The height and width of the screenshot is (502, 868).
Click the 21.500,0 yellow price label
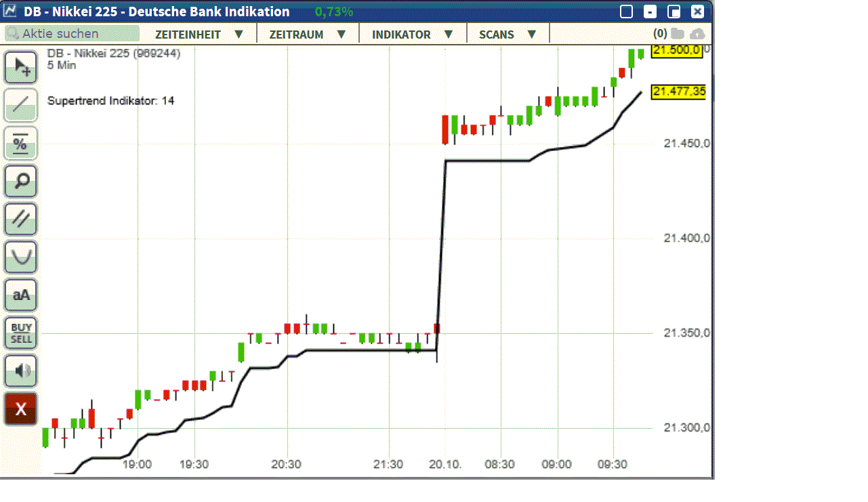(x=676, y=51)
